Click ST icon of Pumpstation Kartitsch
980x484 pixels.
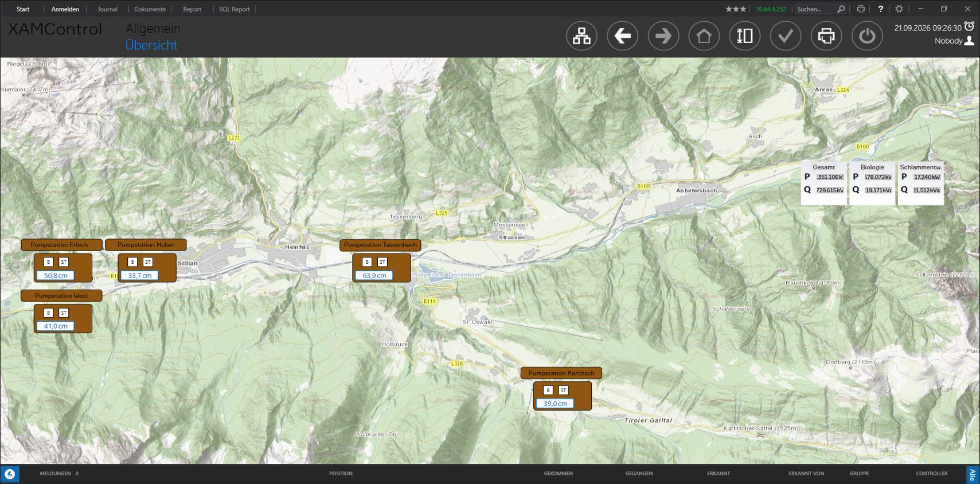[564, 390]
